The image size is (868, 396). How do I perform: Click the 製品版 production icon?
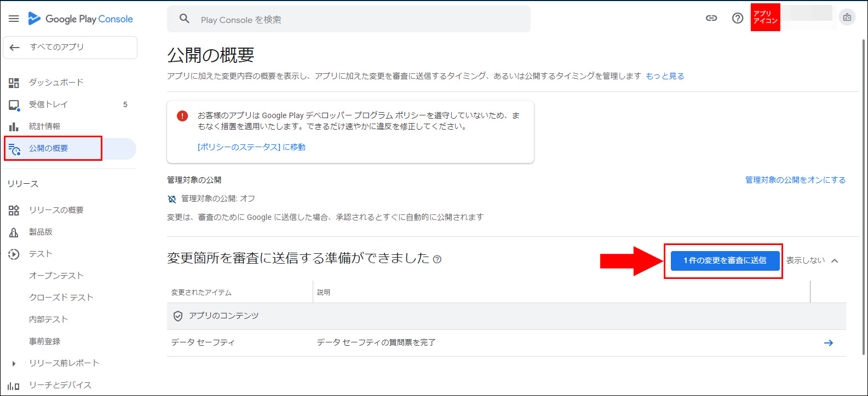(x=14, y=232)
